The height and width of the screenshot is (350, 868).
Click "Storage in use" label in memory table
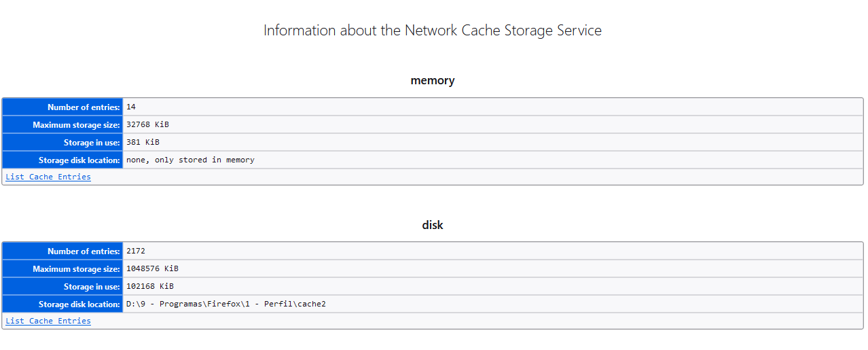click(x=92, y=143)
